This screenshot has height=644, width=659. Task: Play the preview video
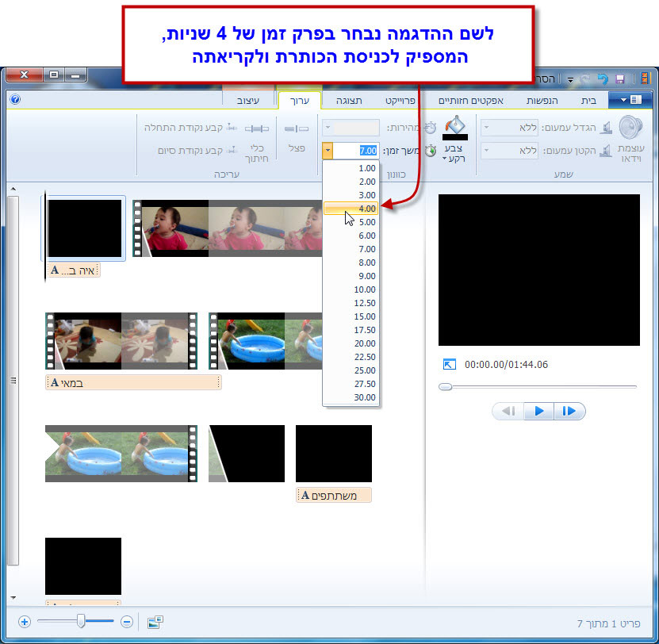pos(538,411)
